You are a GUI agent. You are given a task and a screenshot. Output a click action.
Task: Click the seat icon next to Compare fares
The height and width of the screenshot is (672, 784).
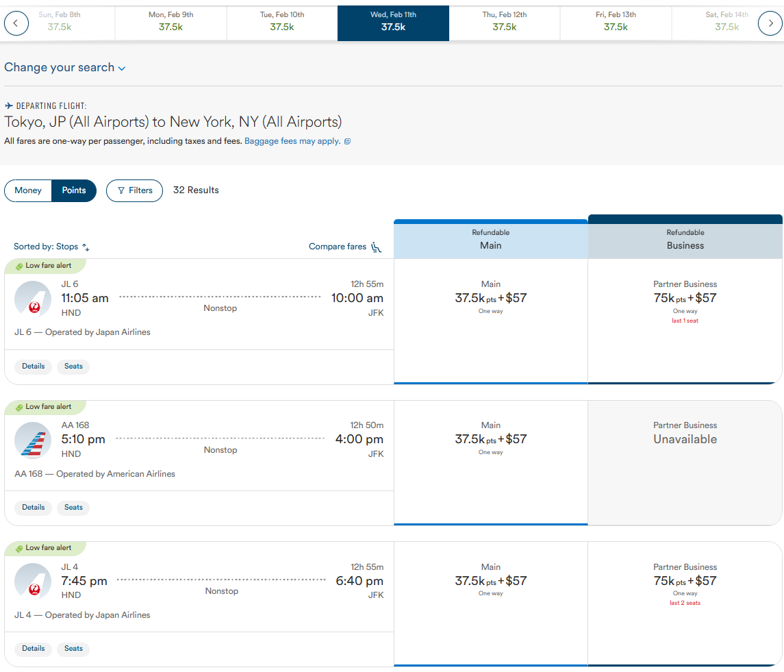click(x=376, y=247)
